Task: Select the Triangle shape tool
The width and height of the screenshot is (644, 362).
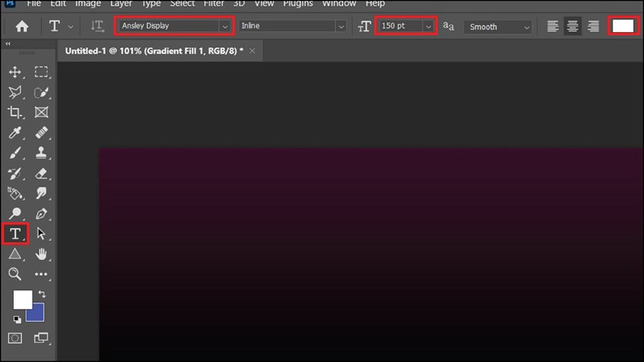Action: point(15,254)
